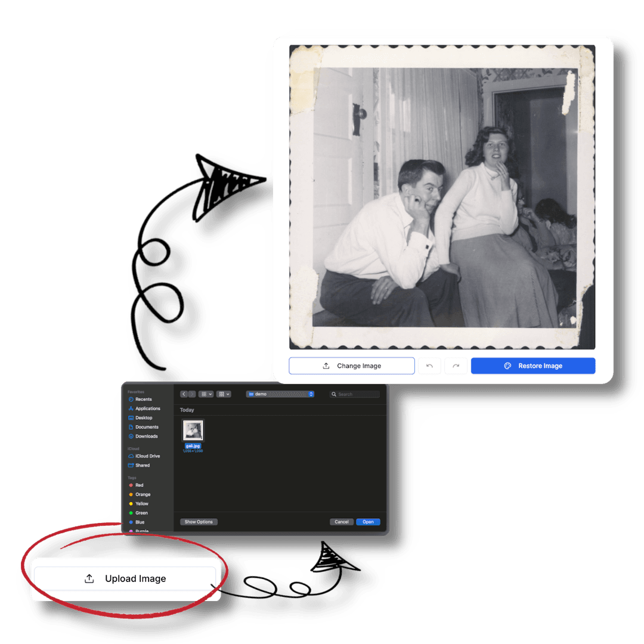Expand the chevron beside the group-by icon
This screenshot has height=644, width=644.
(227, 394)
